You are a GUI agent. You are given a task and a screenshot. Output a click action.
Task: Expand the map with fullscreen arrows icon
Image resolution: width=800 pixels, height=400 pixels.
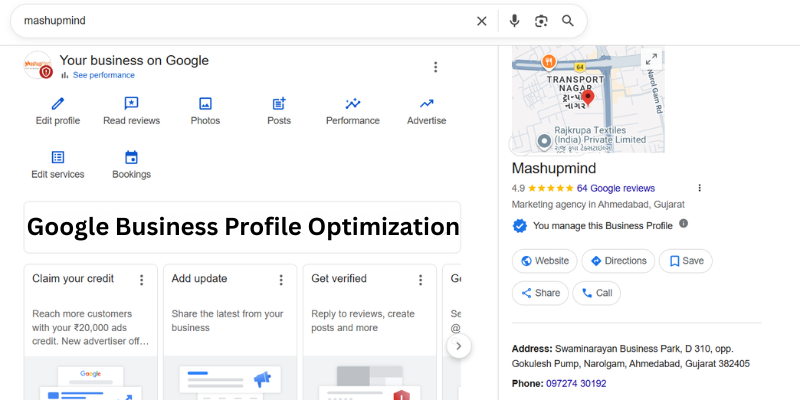click(652, 59)
